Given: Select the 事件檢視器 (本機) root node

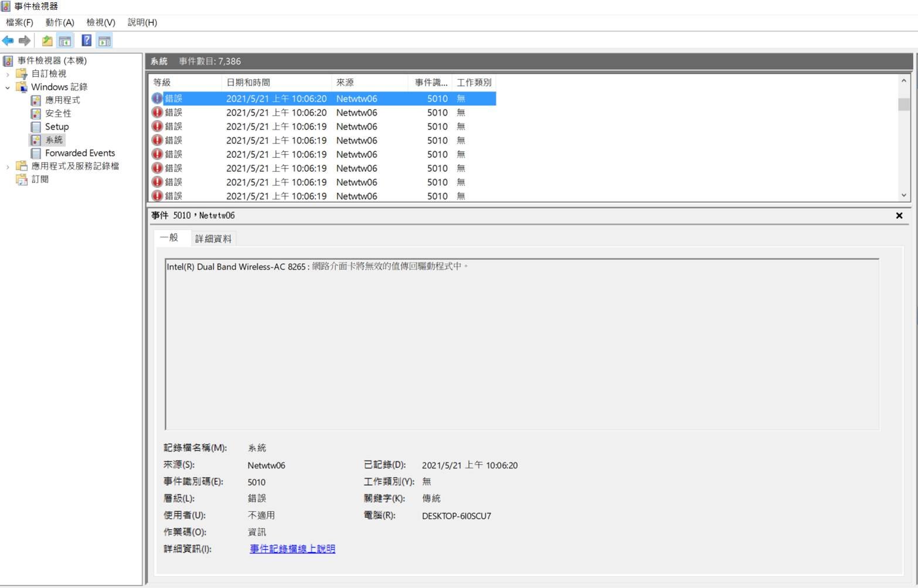Looking at the screenshot, I should pos(52,60).
